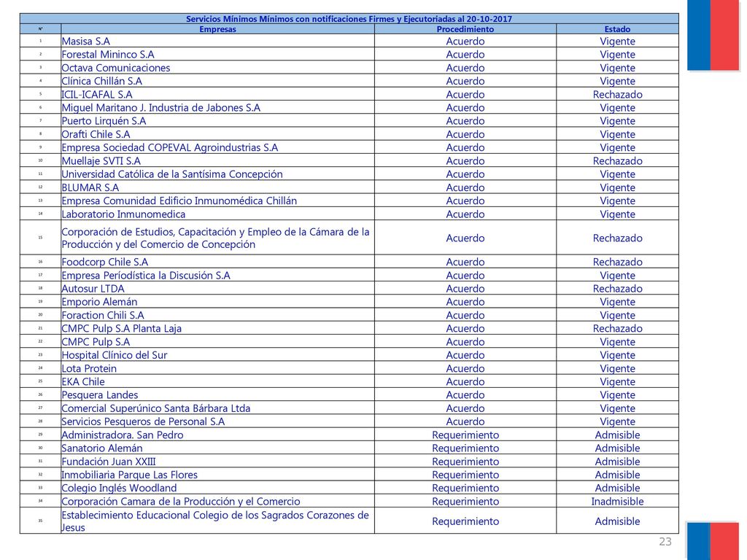Click 'Acuerdo' in the BLUMAR S.A row
The image size is (747, 560).
tap(465, 187)
